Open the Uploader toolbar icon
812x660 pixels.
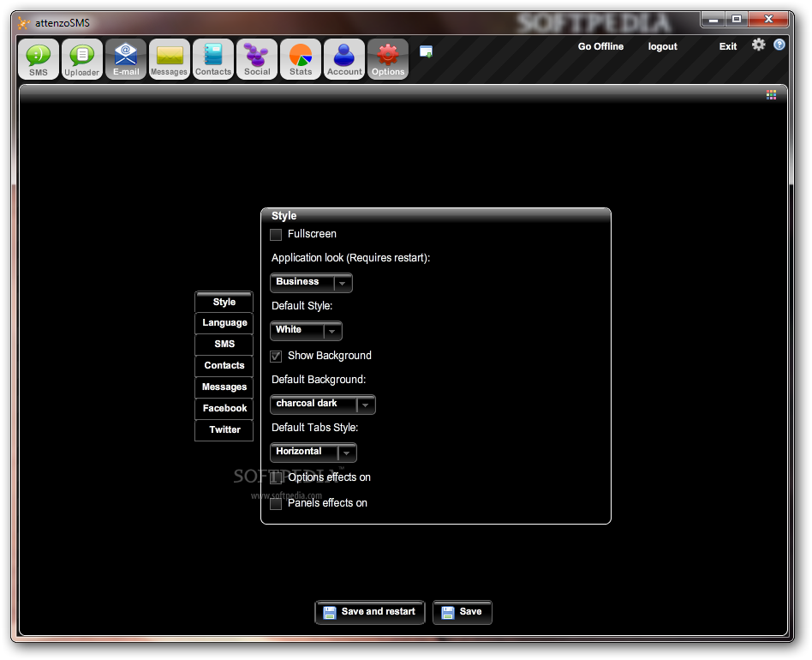(x=82, y=59)
